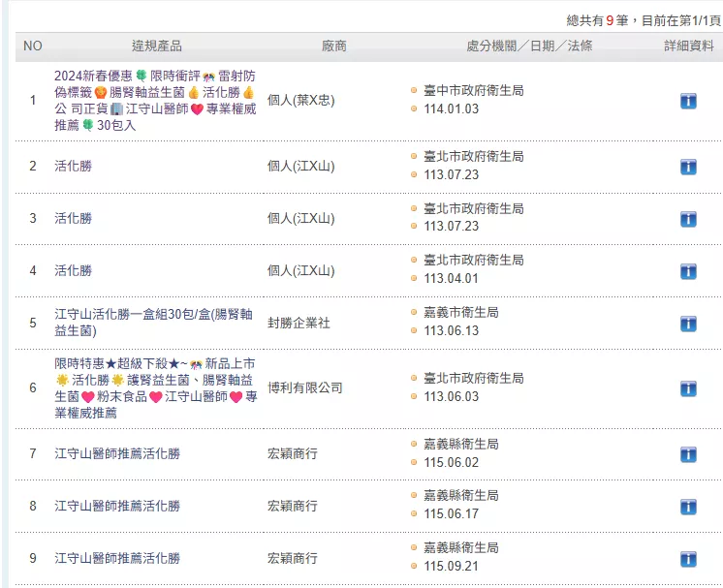Click 臺北市政府衛生局 in row 2

pos(474,157)
